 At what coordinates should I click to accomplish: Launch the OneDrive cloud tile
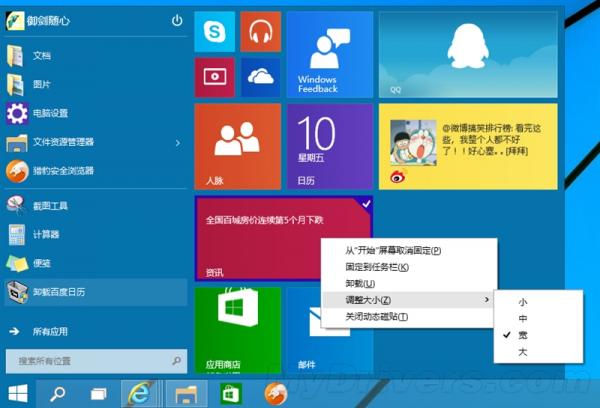click(260, 76)
